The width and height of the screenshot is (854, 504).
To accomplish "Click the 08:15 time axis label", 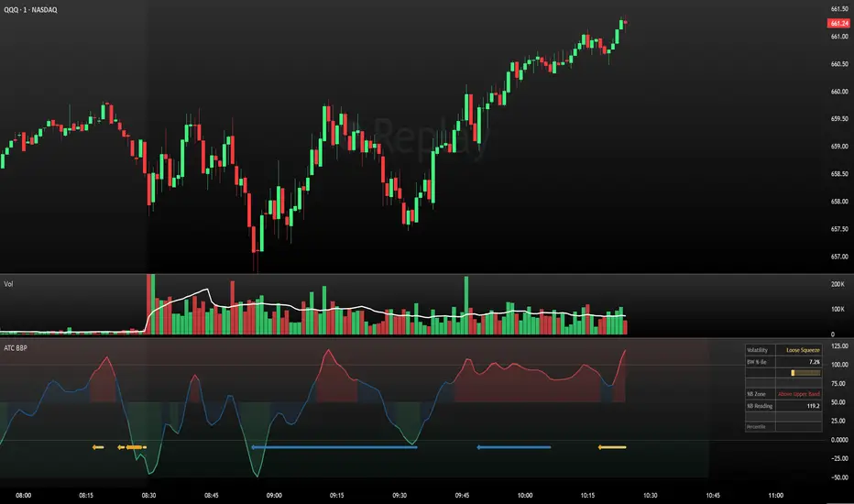I will click(86, 495).
